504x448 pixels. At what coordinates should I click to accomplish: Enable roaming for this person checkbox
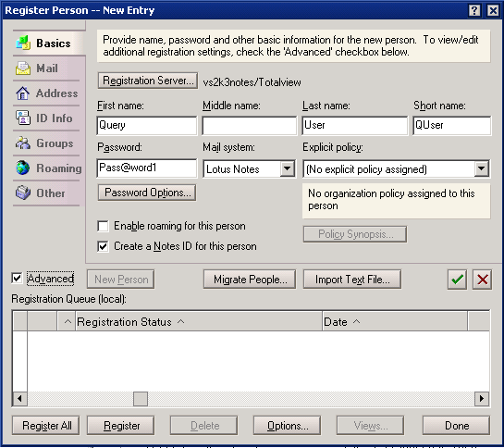(103, 226)
